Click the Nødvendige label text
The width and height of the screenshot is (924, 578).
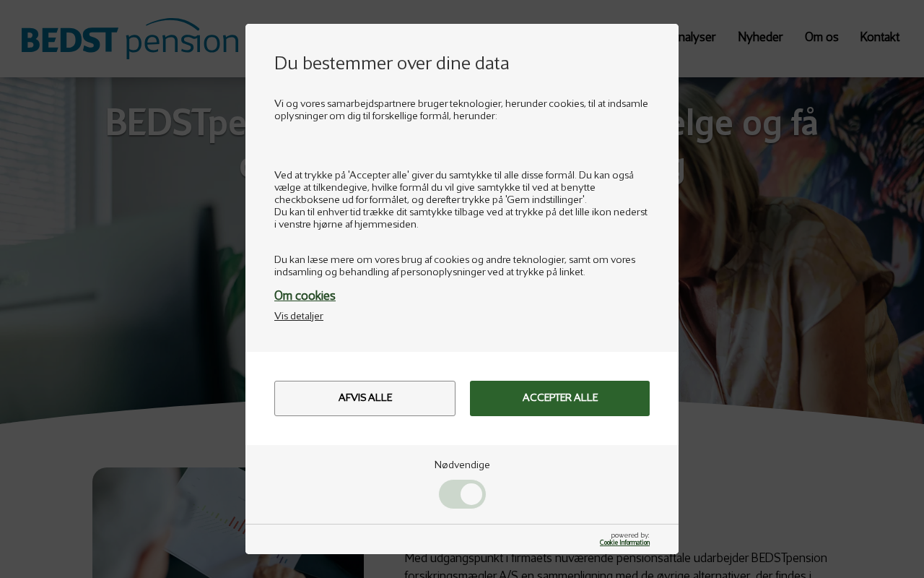[462, 465]
